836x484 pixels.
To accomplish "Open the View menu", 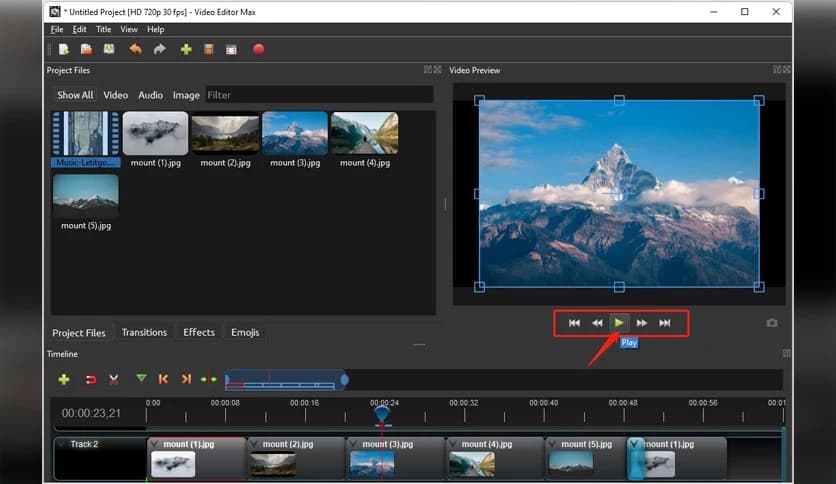I will (128, 29).
